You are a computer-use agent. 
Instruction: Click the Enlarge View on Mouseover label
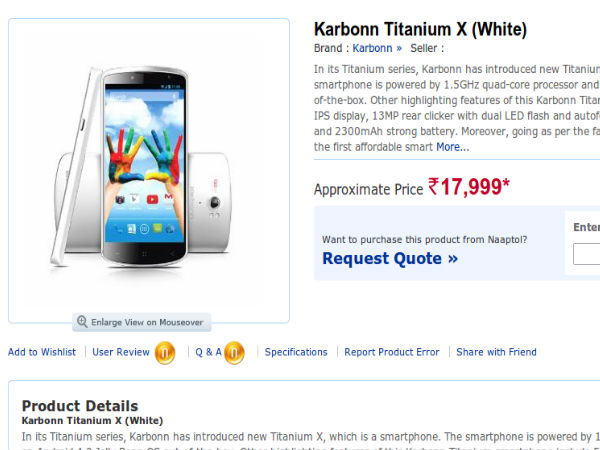[147, 322]
